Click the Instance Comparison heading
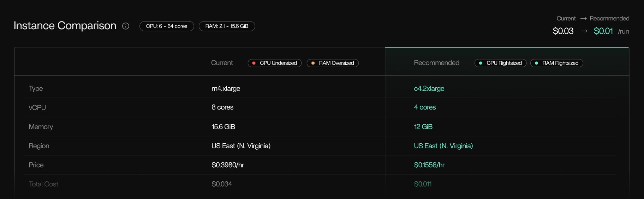Viewport: 644px width, 199px height. coord(65,26)
